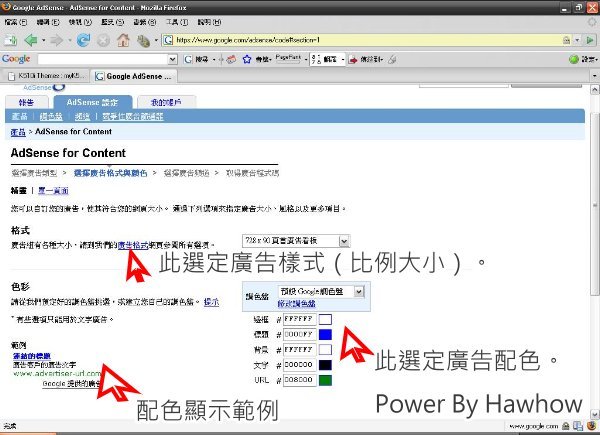Click the status bar padlock security icon

566,426
